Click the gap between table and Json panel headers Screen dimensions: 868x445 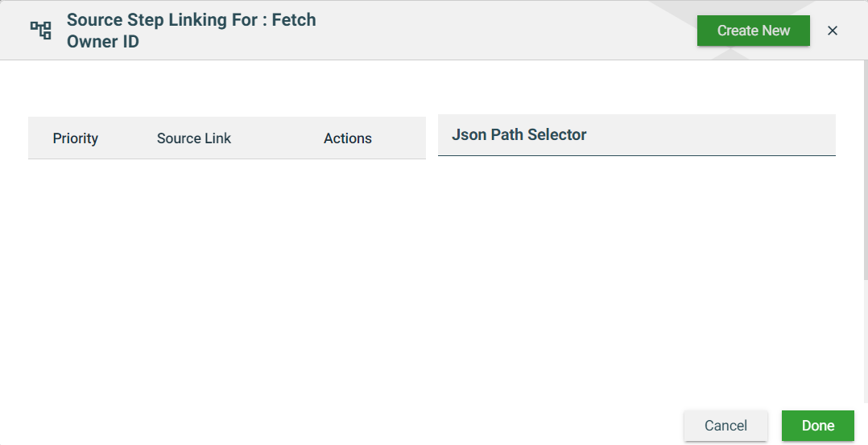[x=432, y=137]
